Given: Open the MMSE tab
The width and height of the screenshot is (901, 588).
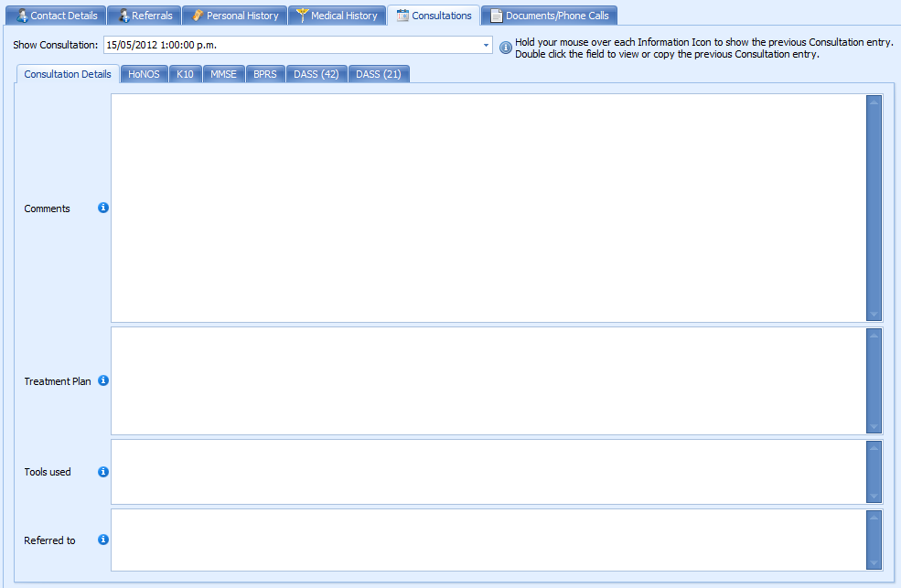Looking at the screenshot, I should (223, 74).
